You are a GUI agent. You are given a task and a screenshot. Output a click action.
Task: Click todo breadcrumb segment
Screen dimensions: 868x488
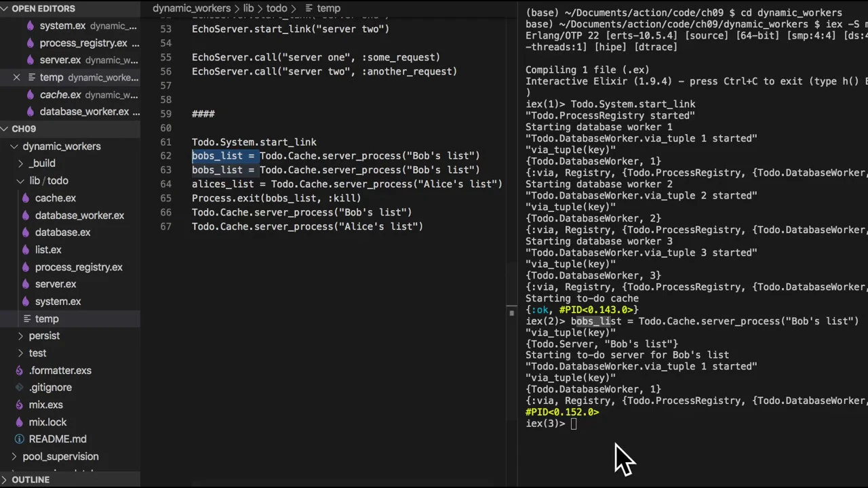277,8
